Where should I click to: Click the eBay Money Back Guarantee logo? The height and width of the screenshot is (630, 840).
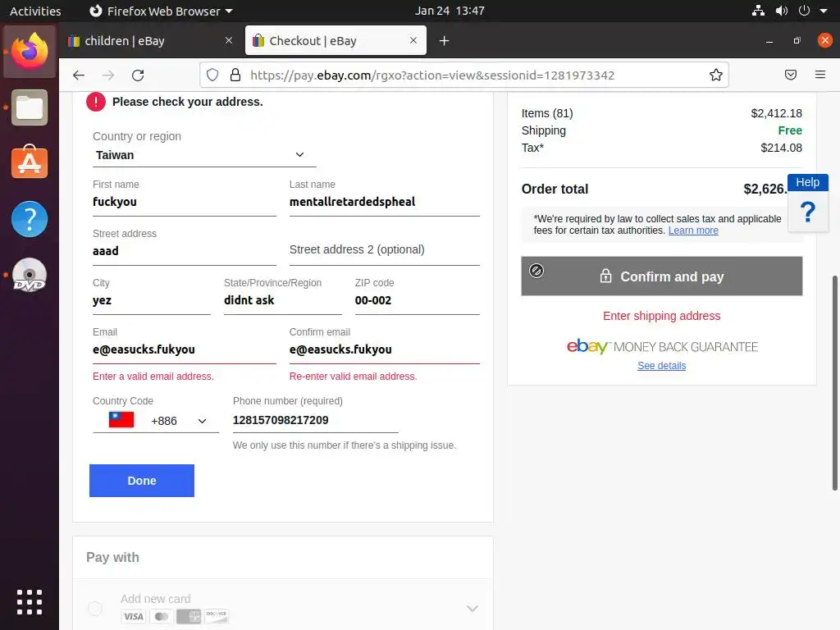662,347
